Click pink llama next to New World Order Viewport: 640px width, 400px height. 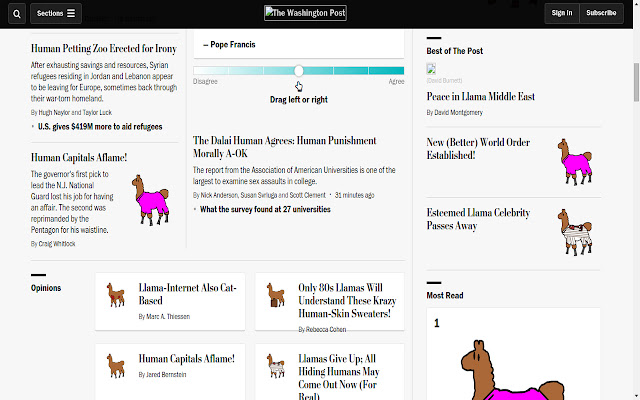(575, 162)
